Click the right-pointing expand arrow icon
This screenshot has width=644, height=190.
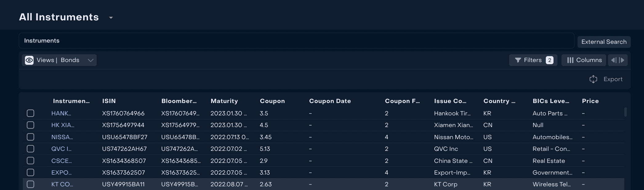tap(622, 60)
